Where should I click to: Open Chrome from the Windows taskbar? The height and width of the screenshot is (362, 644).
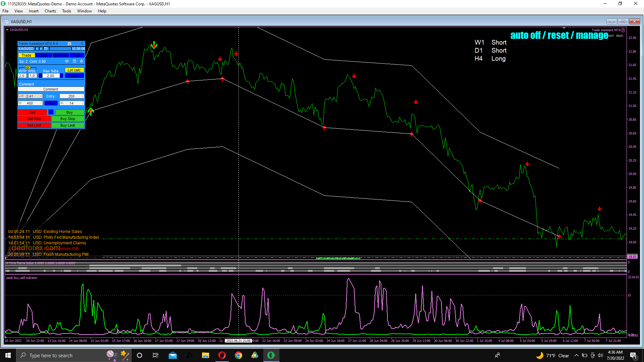238,355
